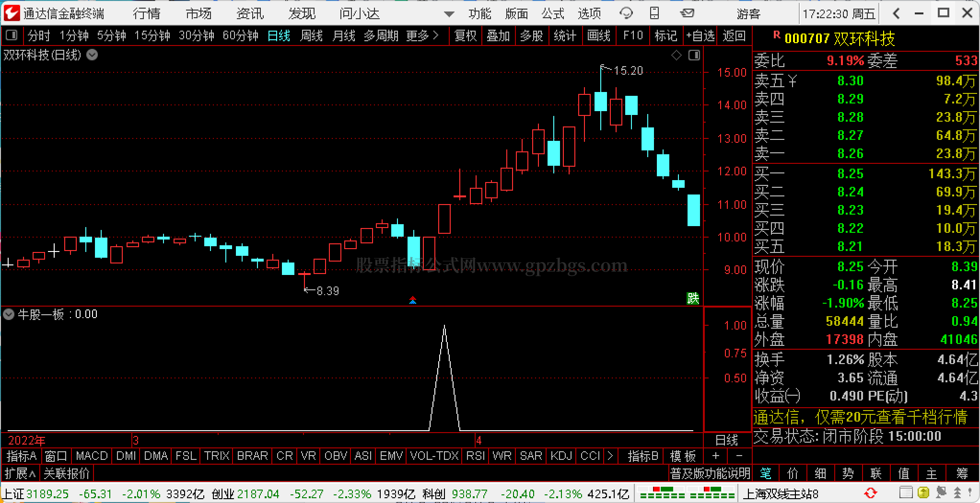Click the 返回 button

coord(734,35)
